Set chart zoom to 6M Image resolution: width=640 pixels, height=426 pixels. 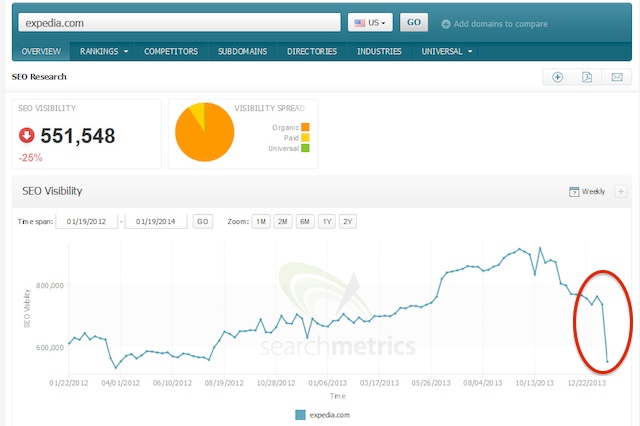(x=304, y=221)
